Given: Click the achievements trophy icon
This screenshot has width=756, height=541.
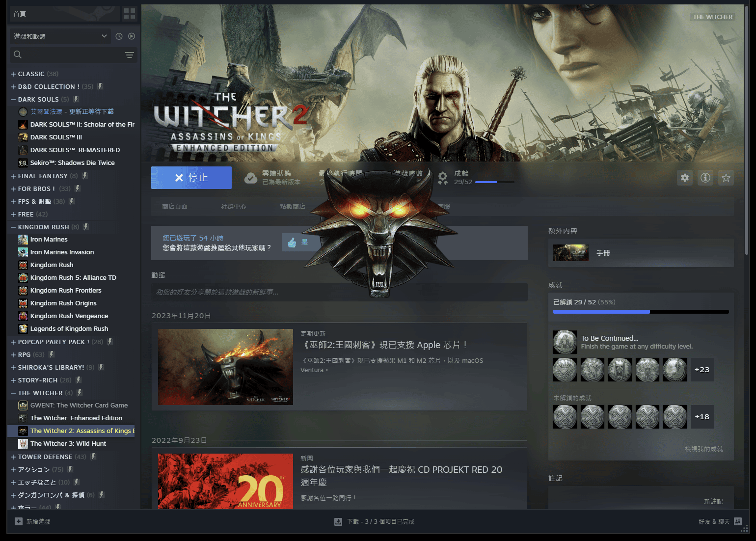Looking at the screenshot, I should pos(443,178).
